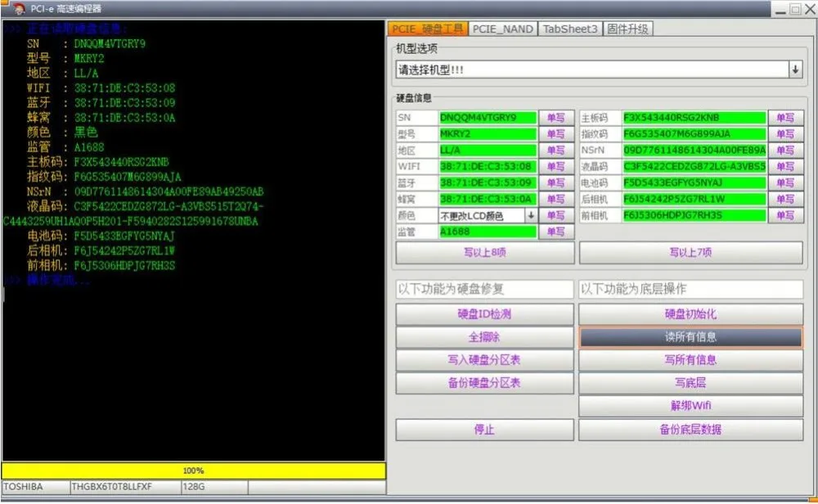Click 单写 next to the SN field
Viewport: 818px width, 504px height.
(556, 118)
